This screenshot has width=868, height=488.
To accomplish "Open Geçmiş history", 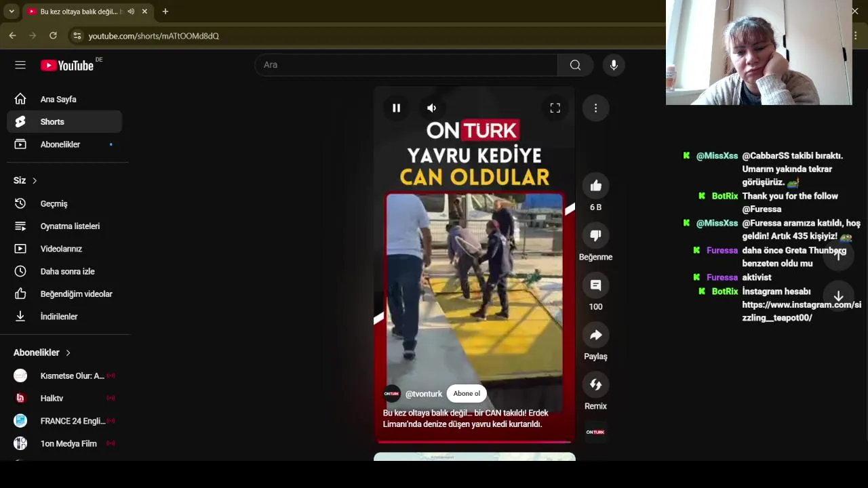I will [x=64, y=203].
